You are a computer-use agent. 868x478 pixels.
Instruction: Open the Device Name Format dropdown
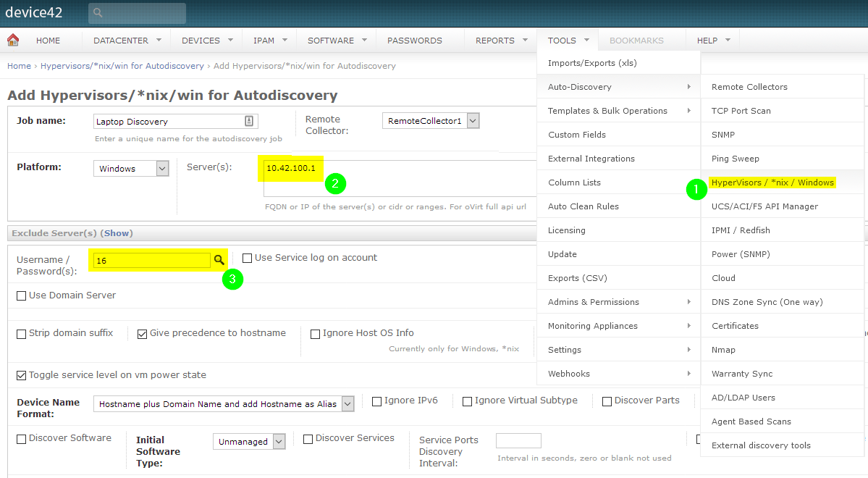[x=346, y=403]
